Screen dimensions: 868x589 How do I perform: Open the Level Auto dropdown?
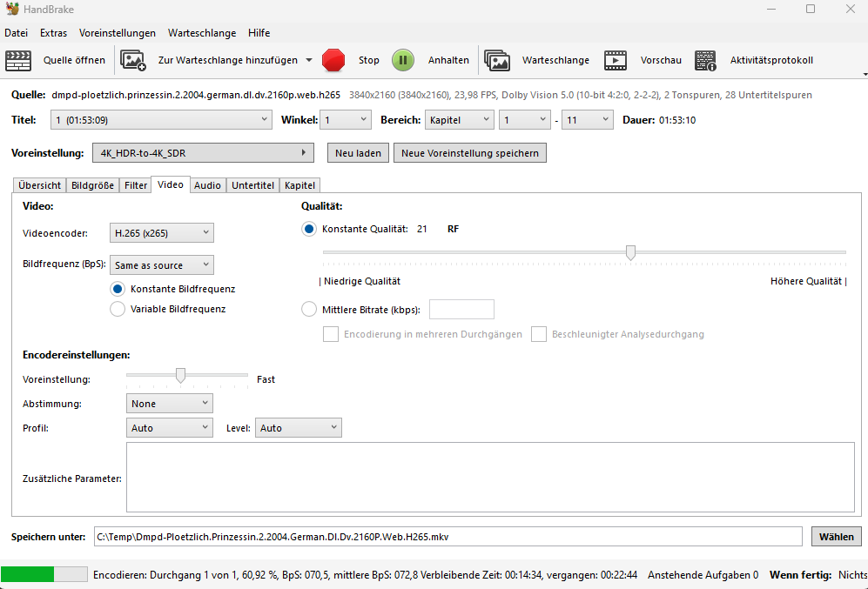[299, 427]
